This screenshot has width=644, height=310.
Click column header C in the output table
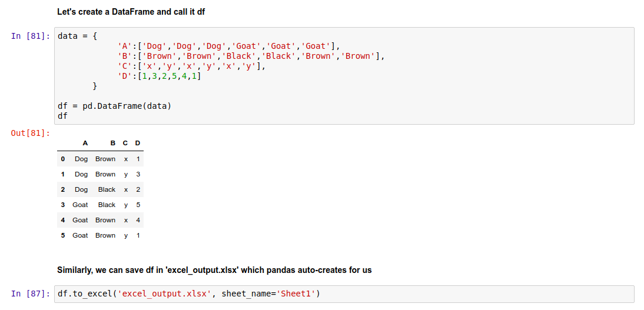[125, 143]
